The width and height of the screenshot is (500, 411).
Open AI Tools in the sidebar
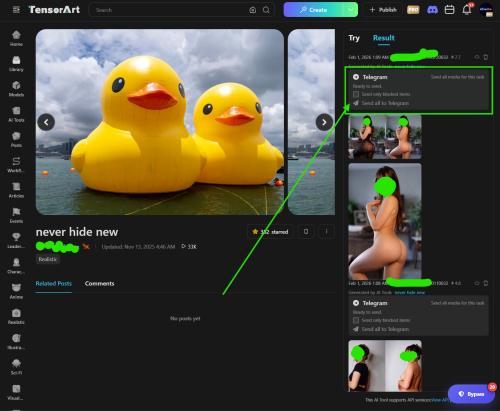[16, 114]
